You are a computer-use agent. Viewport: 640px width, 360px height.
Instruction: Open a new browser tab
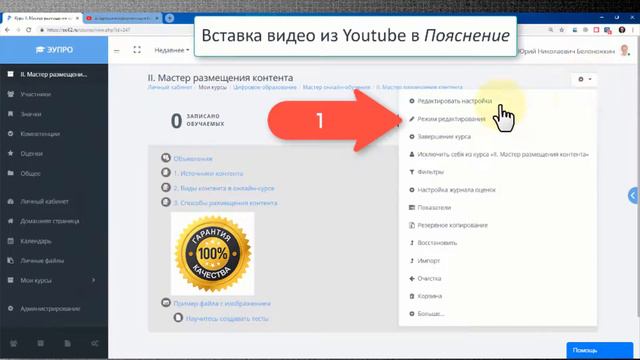tap(170, 18)
